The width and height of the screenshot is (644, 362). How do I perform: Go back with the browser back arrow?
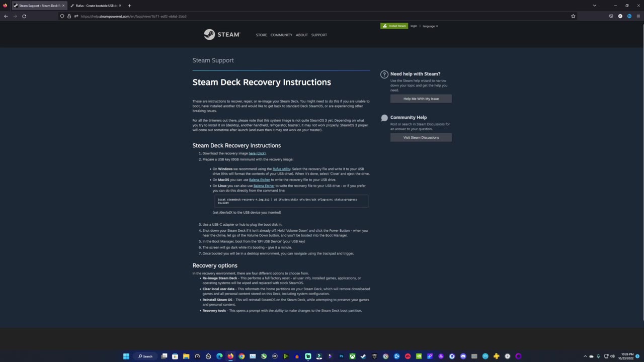coord(6,16)
